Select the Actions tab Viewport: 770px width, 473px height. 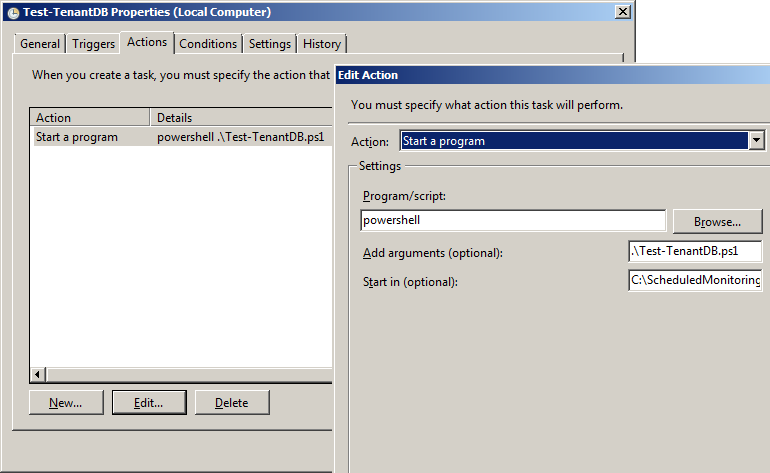147,42
